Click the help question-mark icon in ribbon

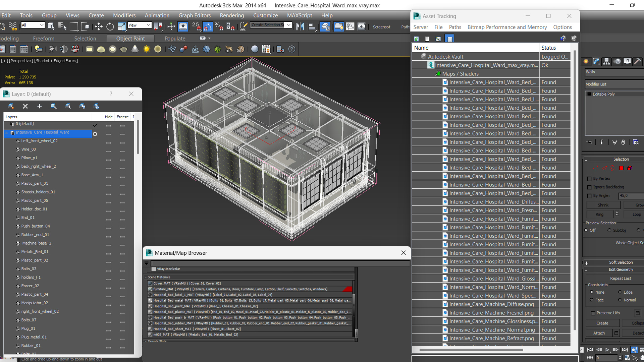[x=292, y=49]
